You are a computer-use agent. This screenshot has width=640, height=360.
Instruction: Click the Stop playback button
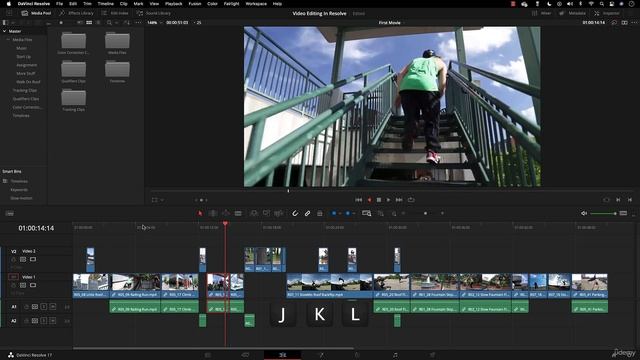click(379, 200)
